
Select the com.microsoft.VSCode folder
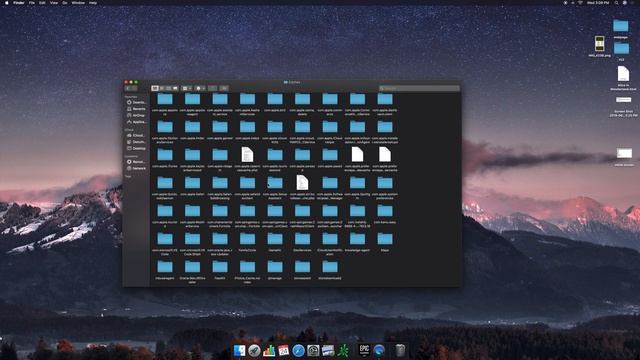pyautogui.click(x=165, y=239)
